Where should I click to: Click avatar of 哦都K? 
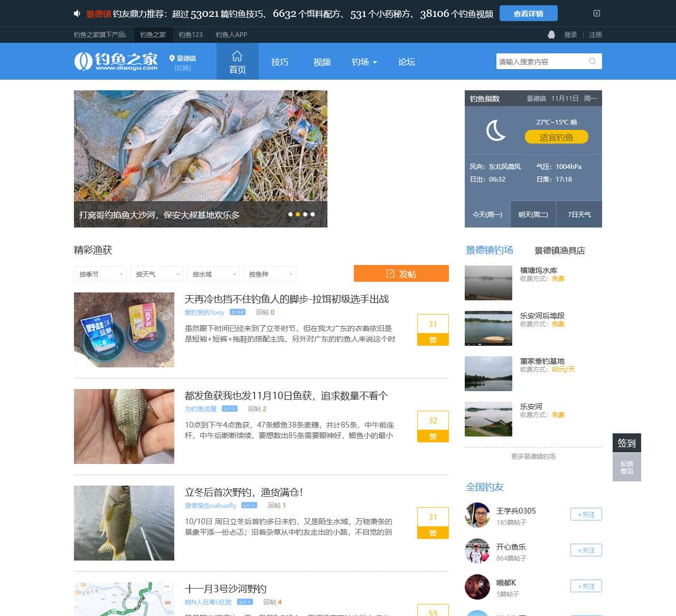coord(477,587)
